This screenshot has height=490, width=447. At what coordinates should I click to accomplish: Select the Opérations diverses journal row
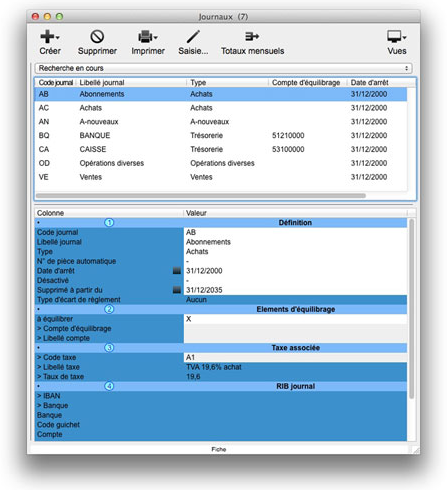pos(221,163)
